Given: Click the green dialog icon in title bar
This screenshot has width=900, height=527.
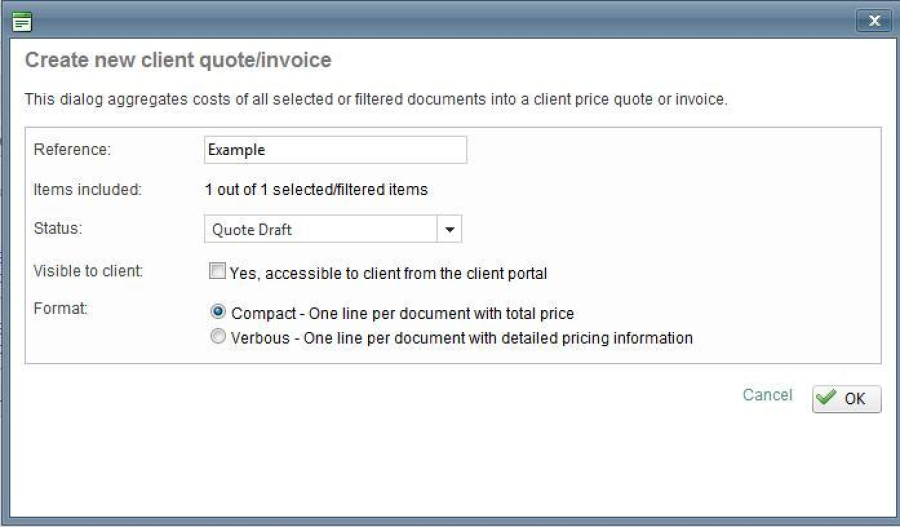Looking at the screenshot, I should pyautogui.click(x=22, y=20).
